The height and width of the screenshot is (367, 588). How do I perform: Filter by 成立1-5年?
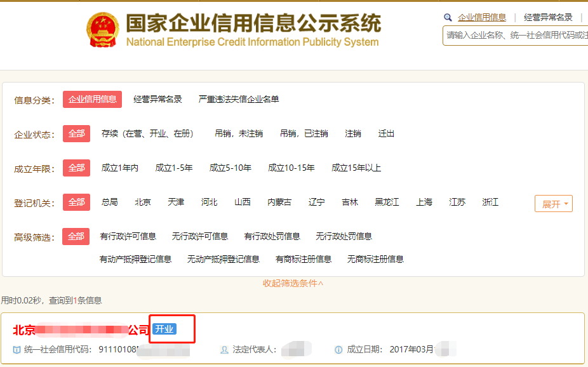[174, 168]
